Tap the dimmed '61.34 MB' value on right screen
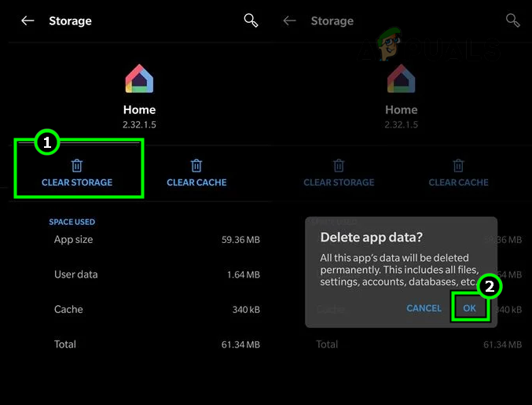Screen dimensions: 532x405 [x=502, y=344]
